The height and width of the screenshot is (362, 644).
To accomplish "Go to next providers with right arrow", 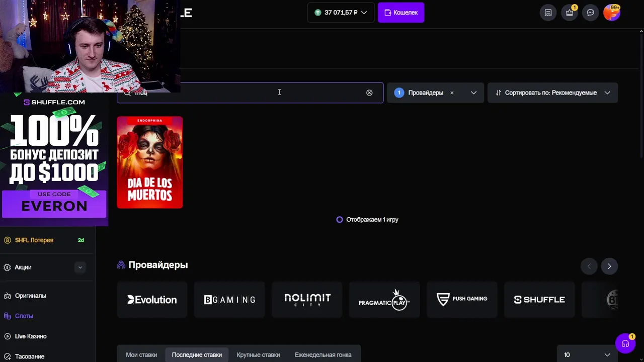I will (609, 266).
